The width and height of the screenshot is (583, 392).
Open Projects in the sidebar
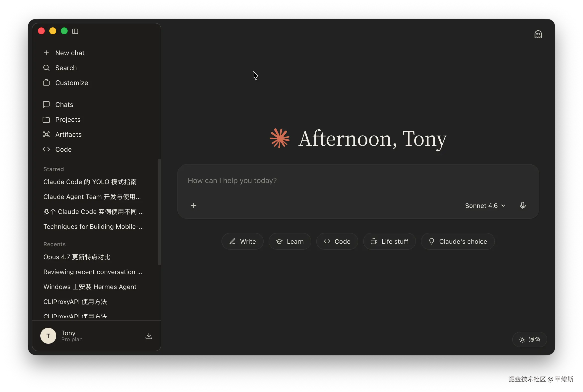pyautogui.click(x=67, y=119)
